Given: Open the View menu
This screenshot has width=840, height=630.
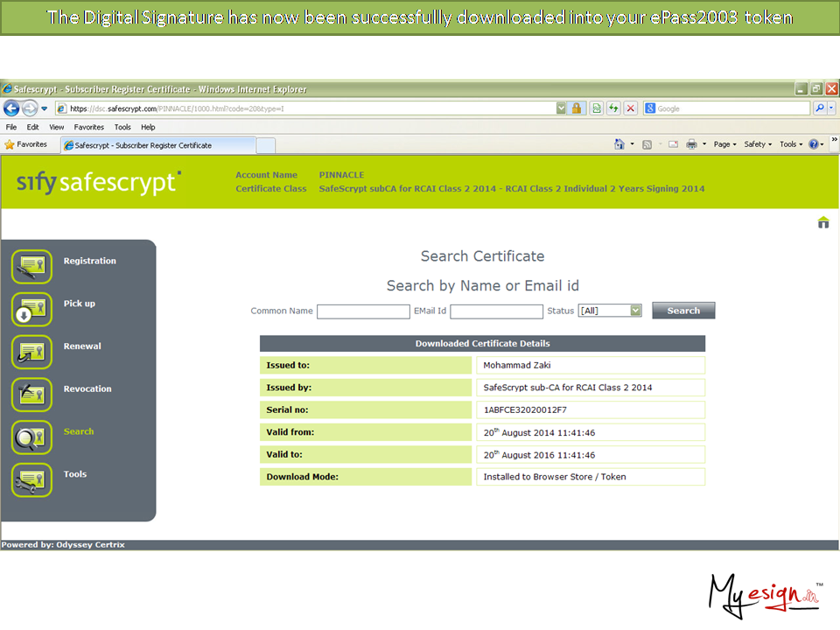Looking at the screenshot, I should point(56,127).
